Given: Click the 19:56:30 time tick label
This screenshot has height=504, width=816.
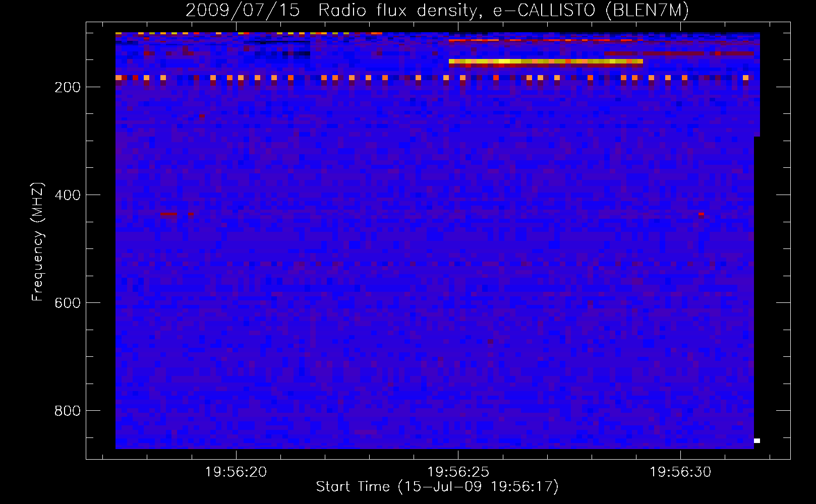Looking at the screenshot, I should 680,472.
